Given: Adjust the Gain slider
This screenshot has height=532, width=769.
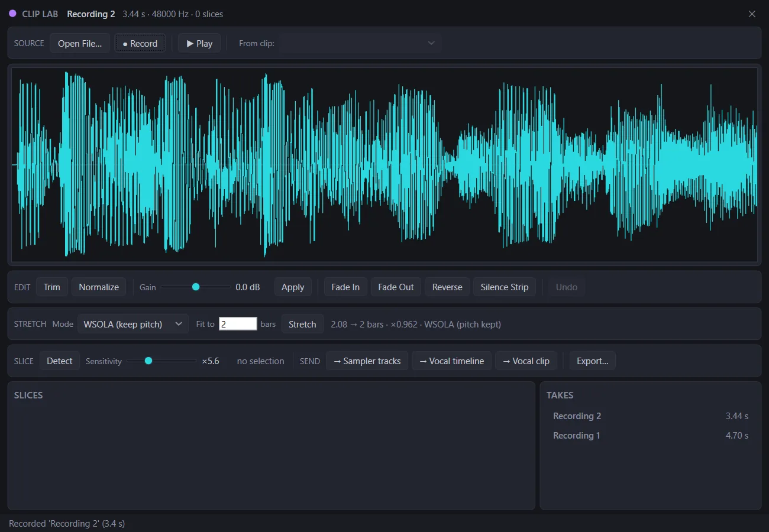Looking at the screenshot, I should click(x=196, y=287).
